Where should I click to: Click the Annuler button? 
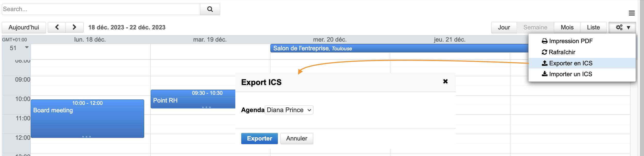click(297, 139)
